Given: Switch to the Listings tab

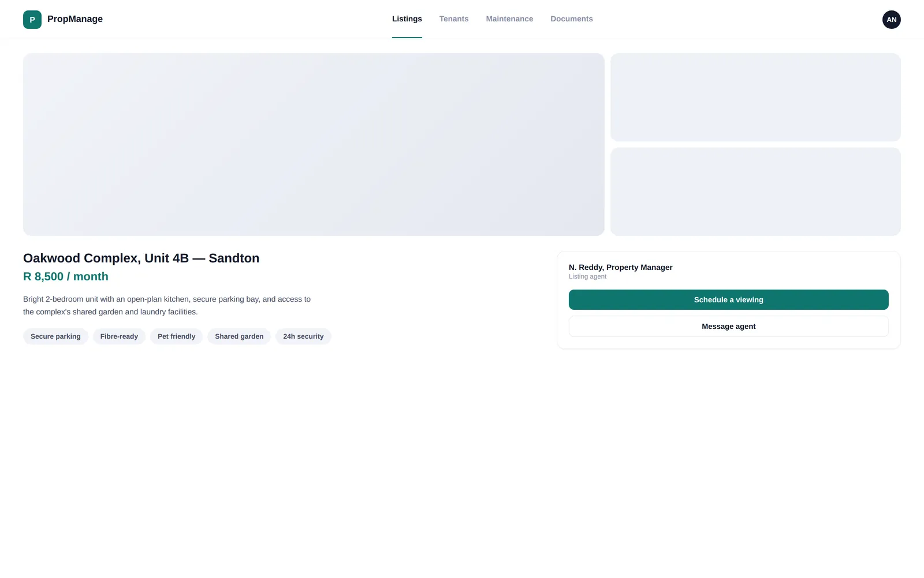Looking at the screenshot, I should pos(407,19).
